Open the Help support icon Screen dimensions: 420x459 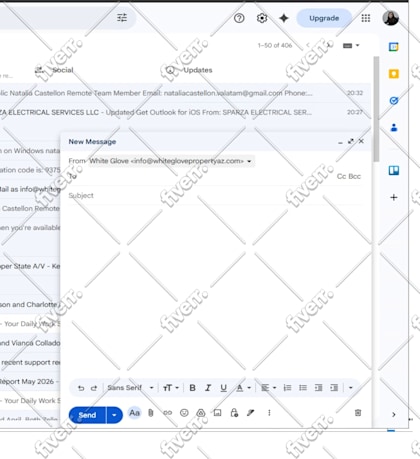pyautogui.click(x=239, y=18)
